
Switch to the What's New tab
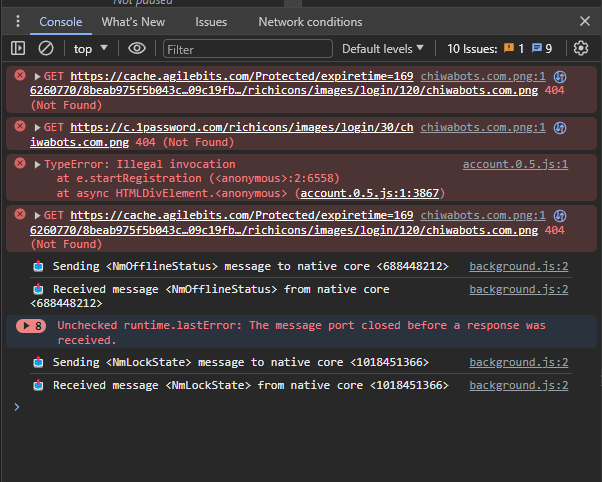click(x=133, y=21)
